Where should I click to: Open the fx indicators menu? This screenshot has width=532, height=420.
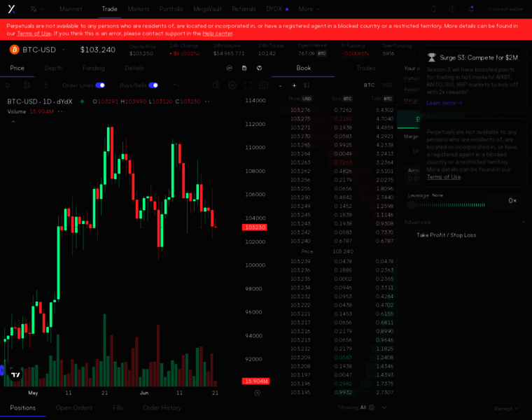(46, 85)
